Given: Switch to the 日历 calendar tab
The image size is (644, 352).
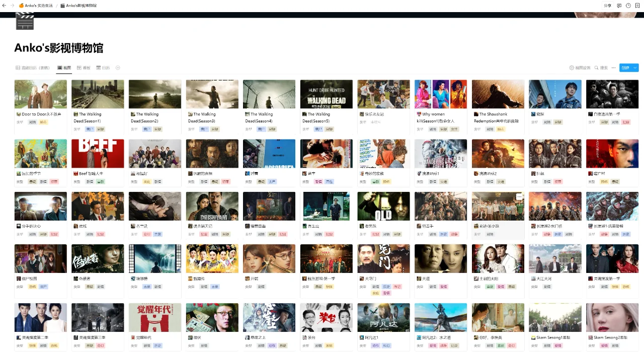Looking at the screenshot, I should (103, 67).
